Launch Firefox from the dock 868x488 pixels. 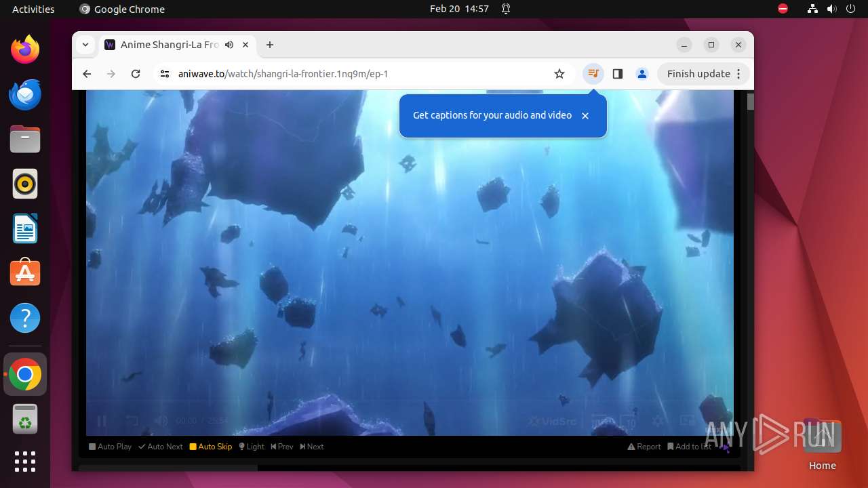(x=25, y=49)
